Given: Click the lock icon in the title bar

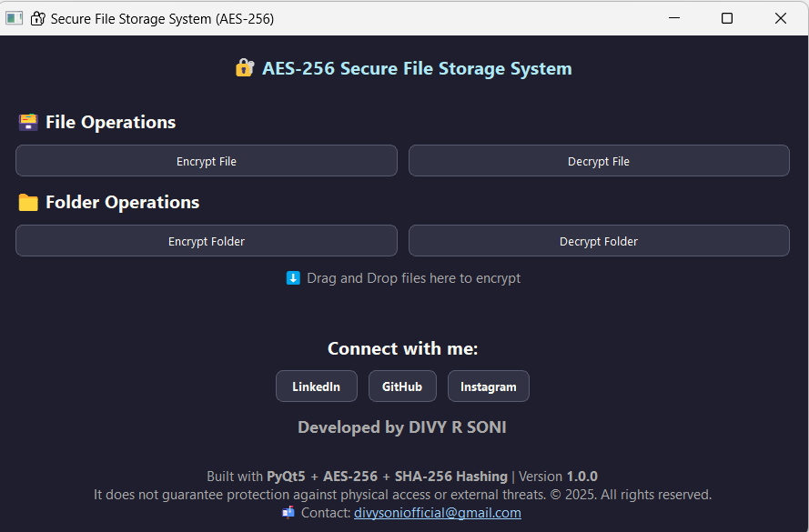Looking at the screenshot, I should tap(37, 18).
